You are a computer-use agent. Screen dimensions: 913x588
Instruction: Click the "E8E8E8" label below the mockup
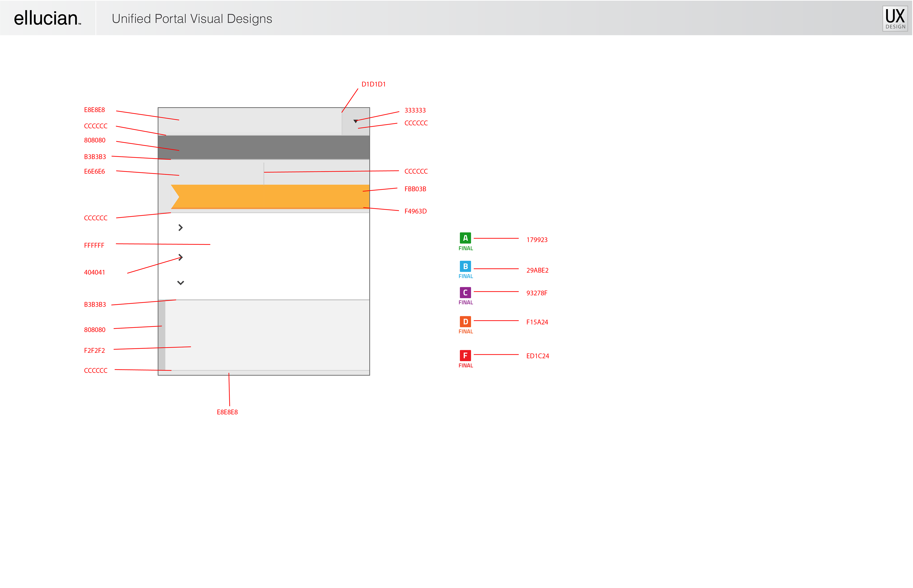coord(227,412)
